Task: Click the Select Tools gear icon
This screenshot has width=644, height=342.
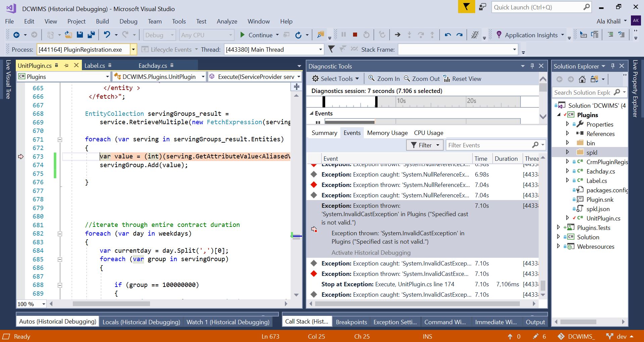Action: coord(315,79)
